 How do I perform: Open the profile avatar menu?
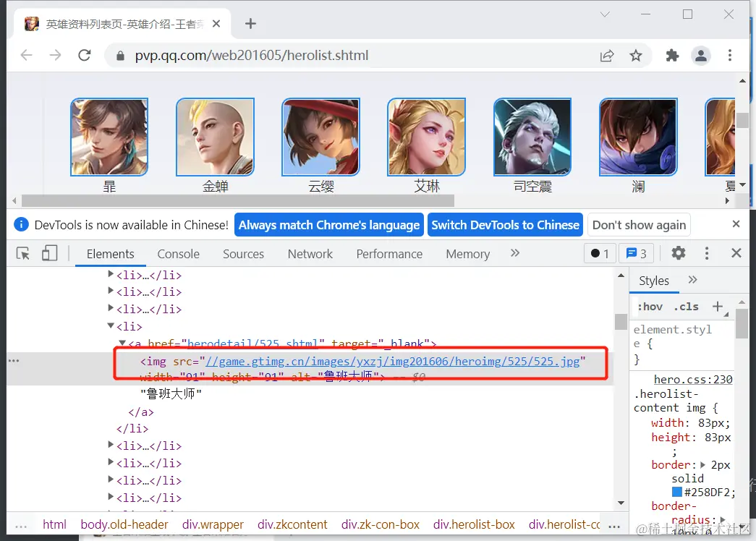(700, 56)
